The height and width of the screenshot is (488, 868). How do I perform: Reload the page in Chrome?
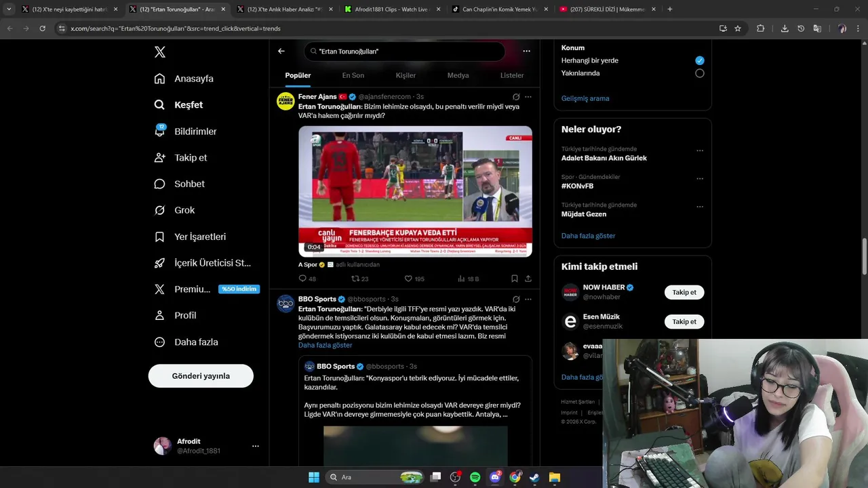point(42,28)
